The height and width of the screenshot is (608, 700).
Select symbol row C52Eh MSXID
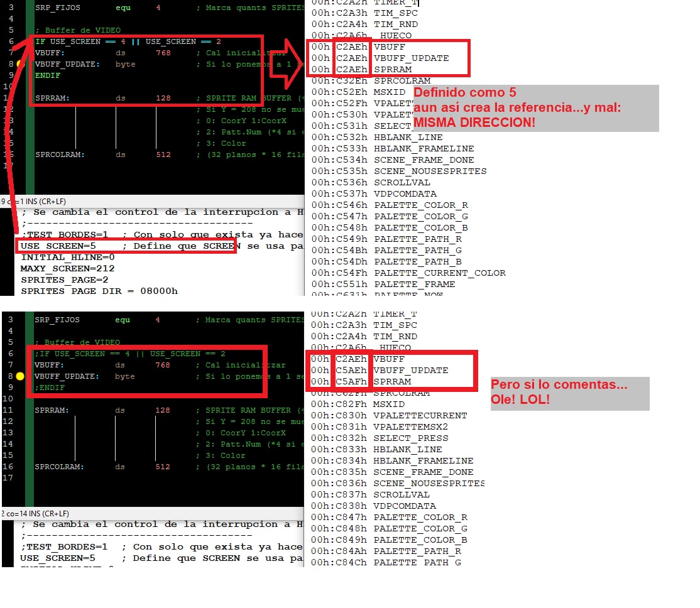(358, 92)
